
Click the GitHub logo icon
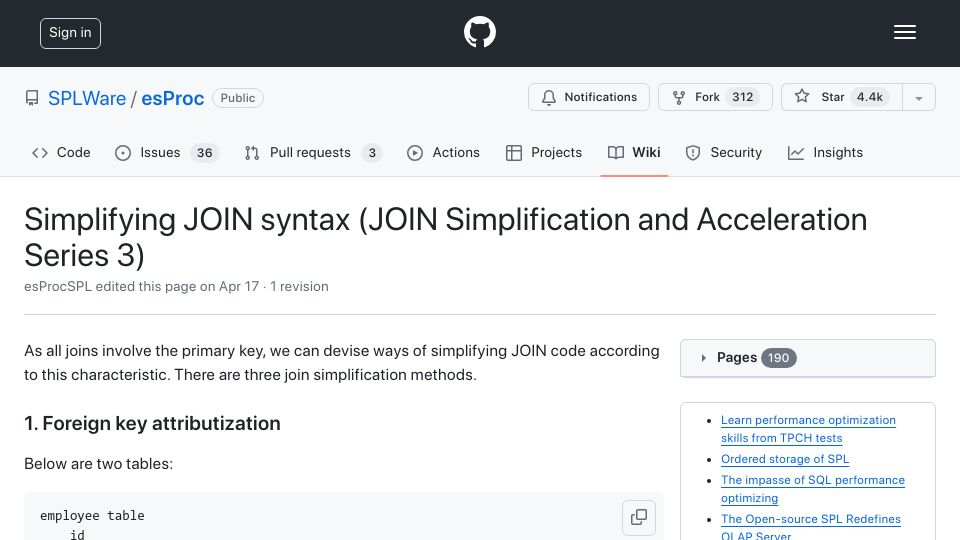coord(479,32)
